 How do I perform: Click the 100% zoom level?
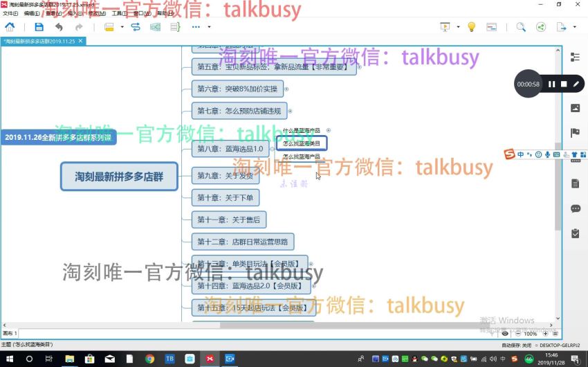click(531, 334)
